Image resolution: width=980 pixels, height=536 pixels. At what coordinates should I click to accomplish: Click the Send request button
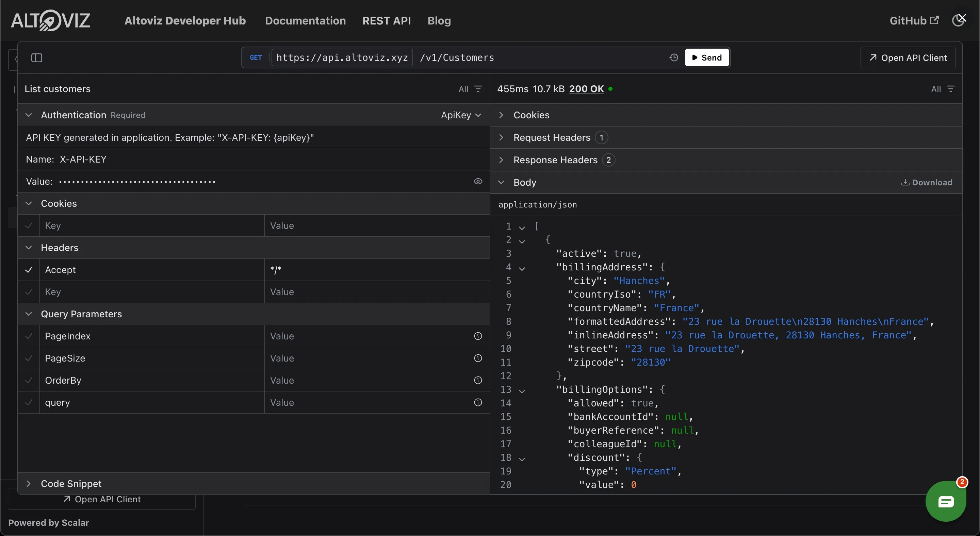click(707, 57)
